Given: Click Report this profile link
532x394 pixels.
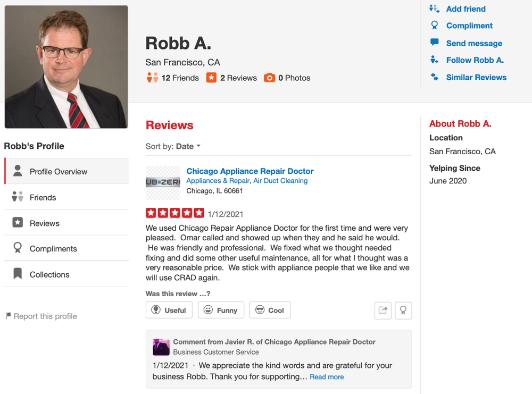Looking at the screenshot, I should pyautogui.click(x=45, y=316).
